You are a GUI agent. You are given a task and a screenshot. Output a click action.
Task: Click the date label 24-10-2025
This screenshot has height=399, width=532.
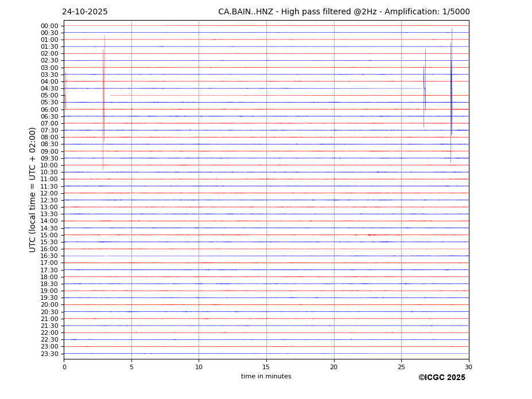coord(85,12)
